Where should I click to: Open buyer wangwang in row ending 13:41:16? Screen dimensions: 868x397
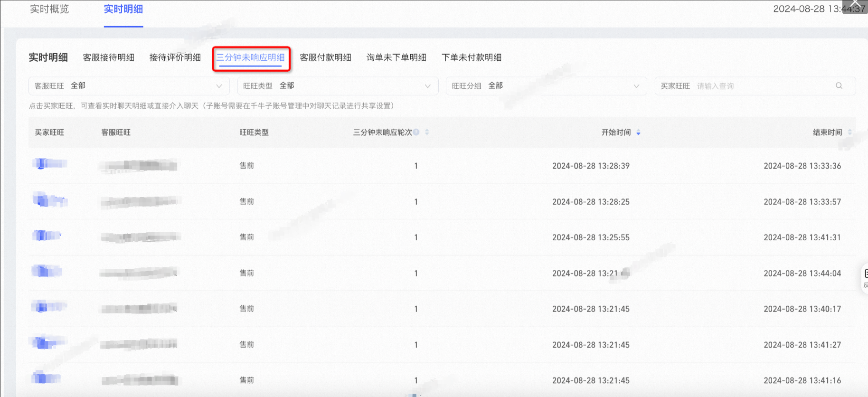tap(46, 378)
